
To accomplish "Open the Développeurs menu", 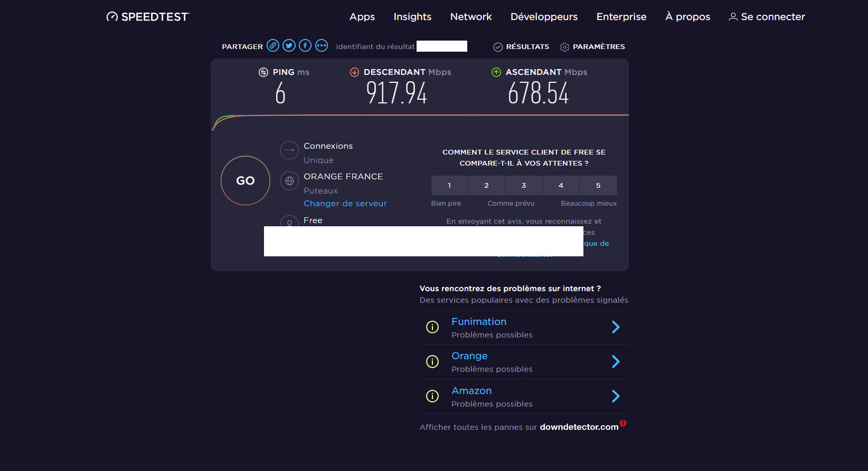I will pyautogui.click(x=544, y=17).
